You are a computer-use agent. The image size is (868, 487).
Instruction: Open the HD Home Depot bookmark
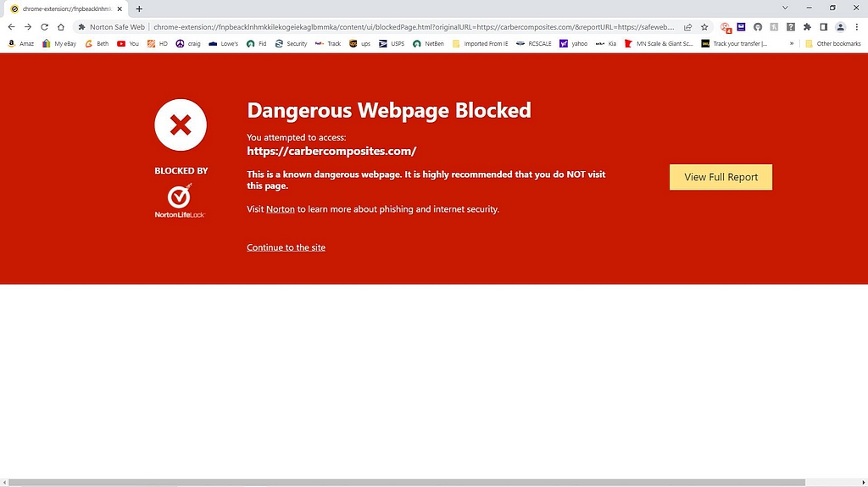tap(157, 43)
